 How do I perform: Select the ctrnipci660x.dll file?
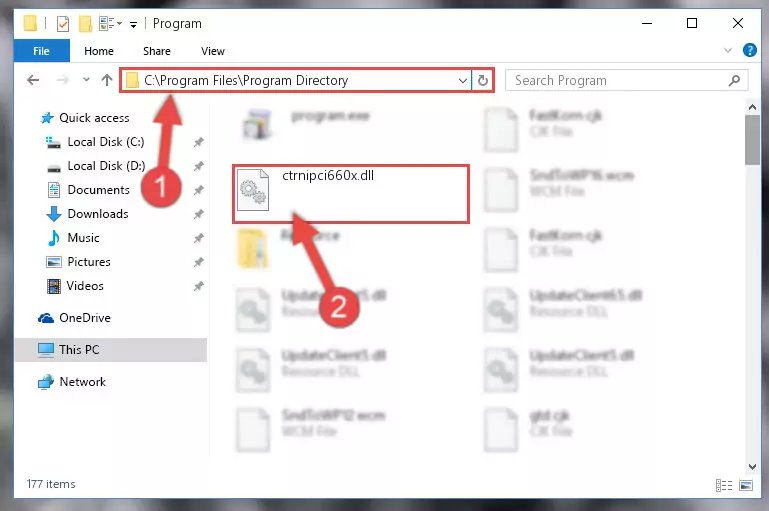click(351, 194)
